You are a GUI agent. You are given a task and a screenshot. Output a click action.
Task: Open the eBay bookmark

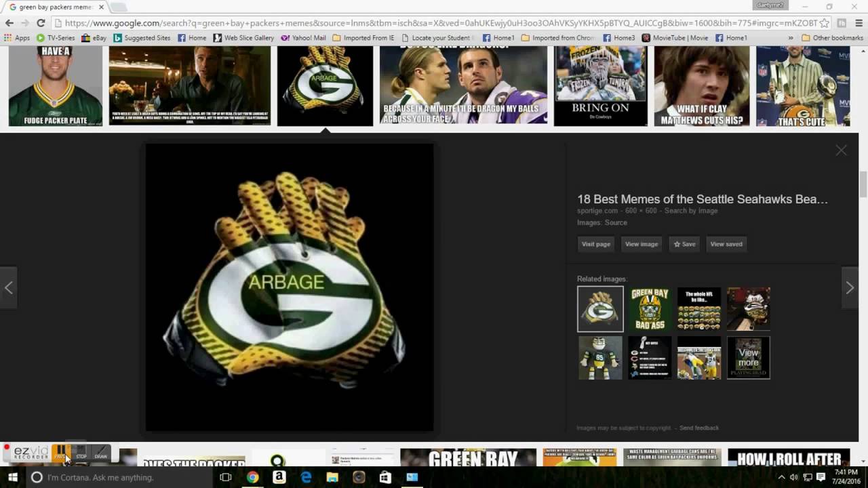(x=94, y=38)
